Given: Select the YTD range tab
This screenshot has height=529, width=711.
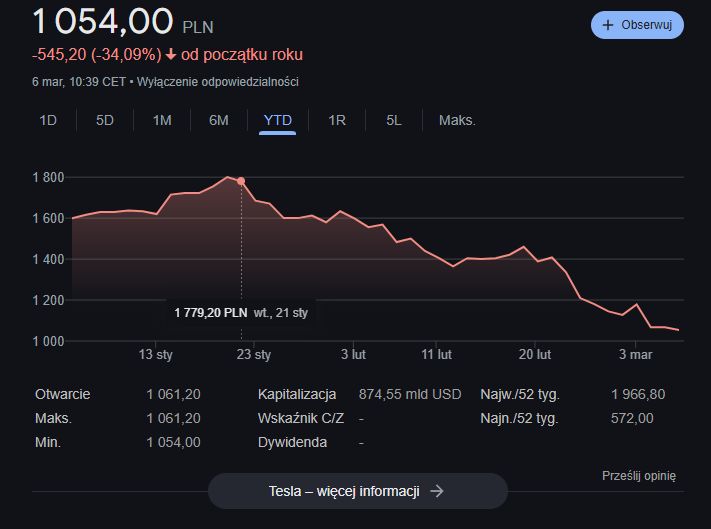Looking at the screenshot, I should (x=277, y=121).
